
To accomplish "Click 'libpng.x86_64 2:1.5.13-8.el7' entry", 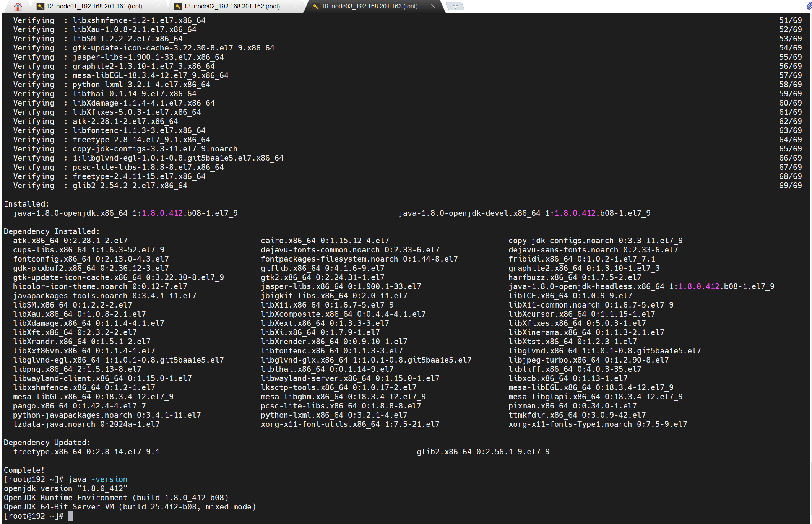I will coord(77,369).
